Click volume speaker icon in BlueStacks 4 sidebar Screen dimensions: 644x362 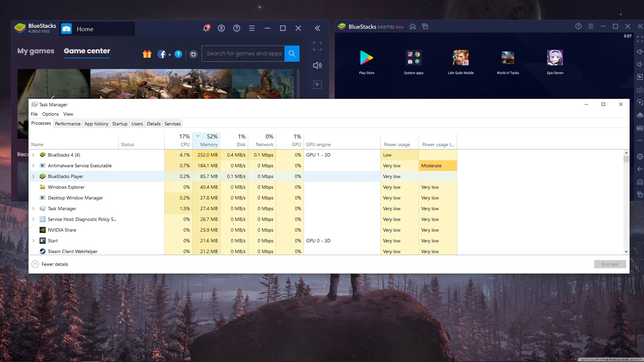[x=317, y=65]
